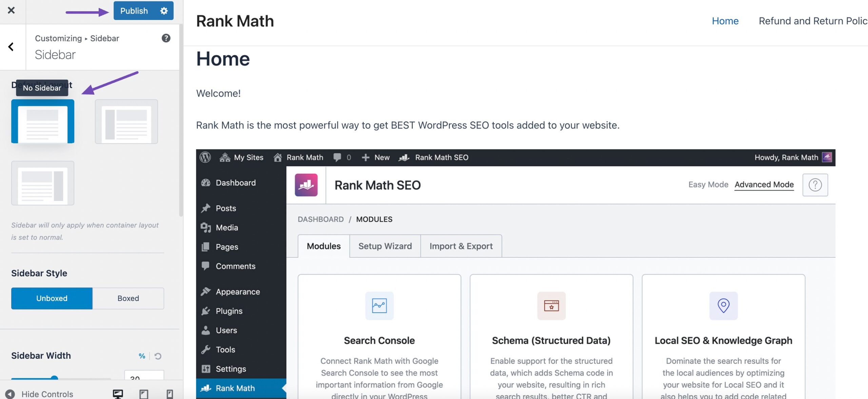
Task: Click the Rank Math SEO top bar icon
Action: (x=406, y=158)
